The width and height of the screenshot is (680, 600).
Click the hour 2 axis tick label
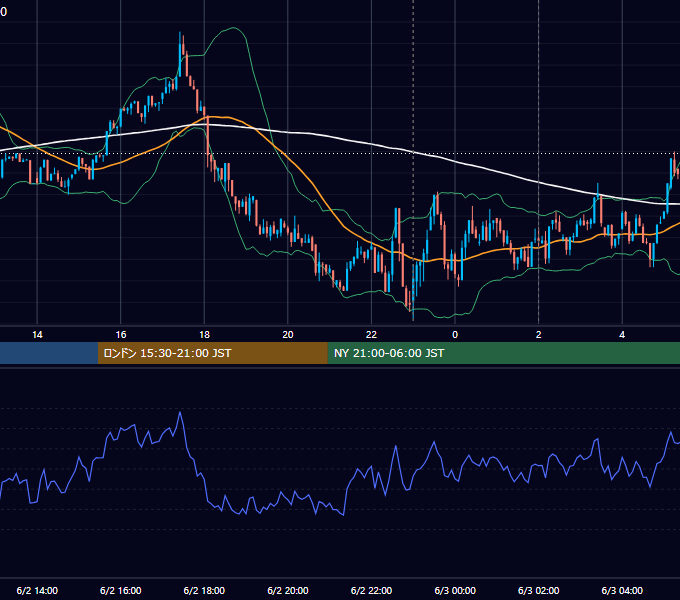[539, 335]
